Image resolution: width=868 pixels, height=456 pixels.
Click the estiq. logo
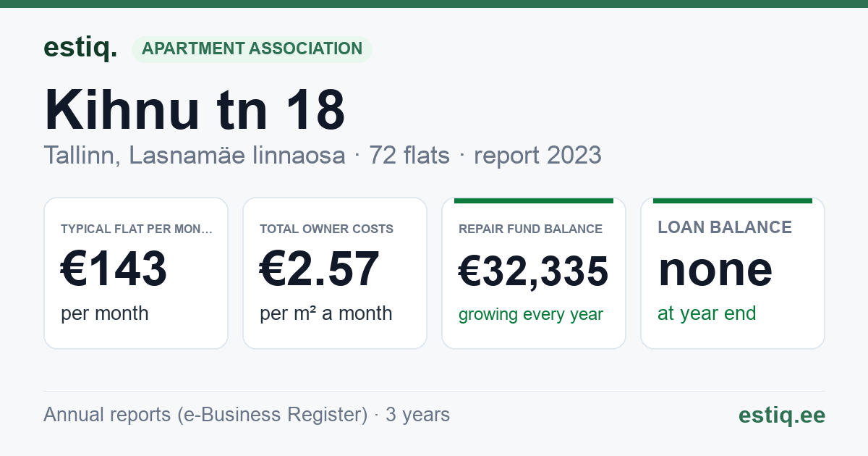pos(80,48)
